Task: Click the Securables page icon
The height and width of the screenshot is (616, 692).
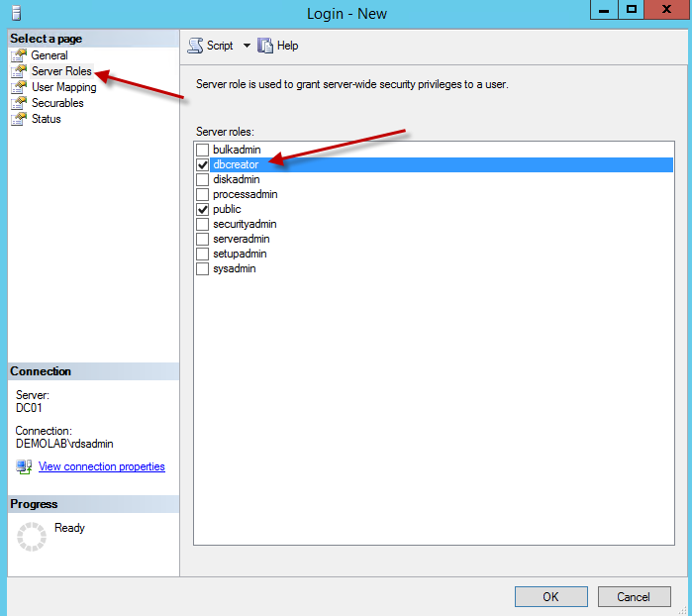Action: (18, 103)
